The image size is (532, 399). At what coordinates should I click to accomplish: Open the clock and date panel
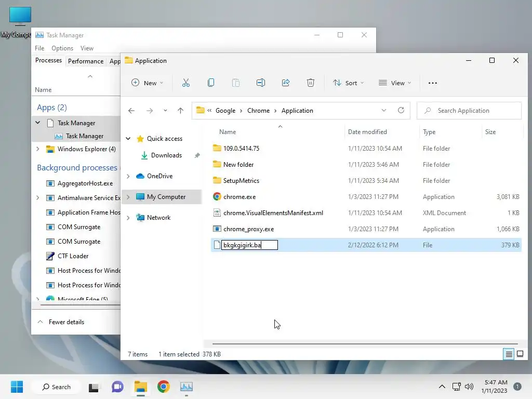(x=495, y=387)
